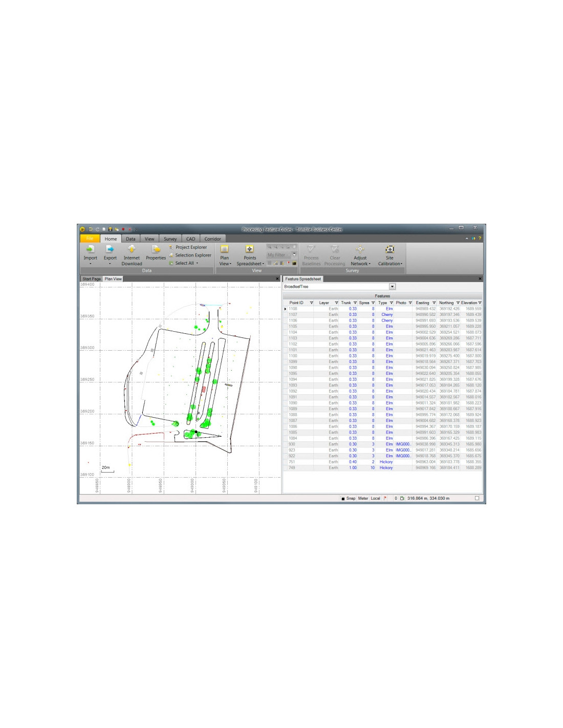This screenshot has height=728, width=563.
Task: Click Hickory type in row 751
Action: [x=386, y=462]
